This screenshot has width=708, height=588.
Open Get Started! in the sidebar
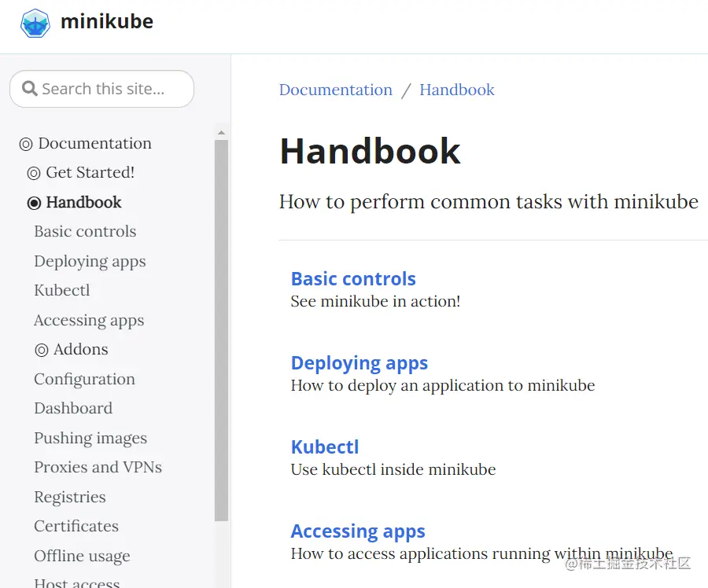pyautogui.click(x=90, y=172)
